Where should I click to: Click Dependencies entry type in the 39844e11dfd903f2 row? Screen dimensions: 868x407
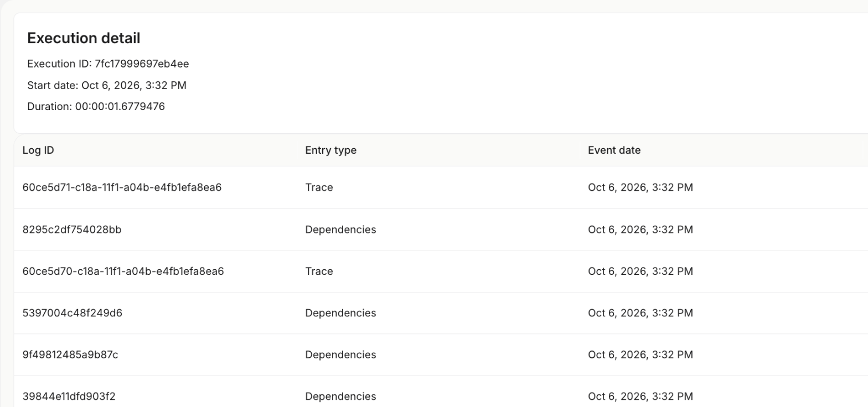tap(340, 396)
